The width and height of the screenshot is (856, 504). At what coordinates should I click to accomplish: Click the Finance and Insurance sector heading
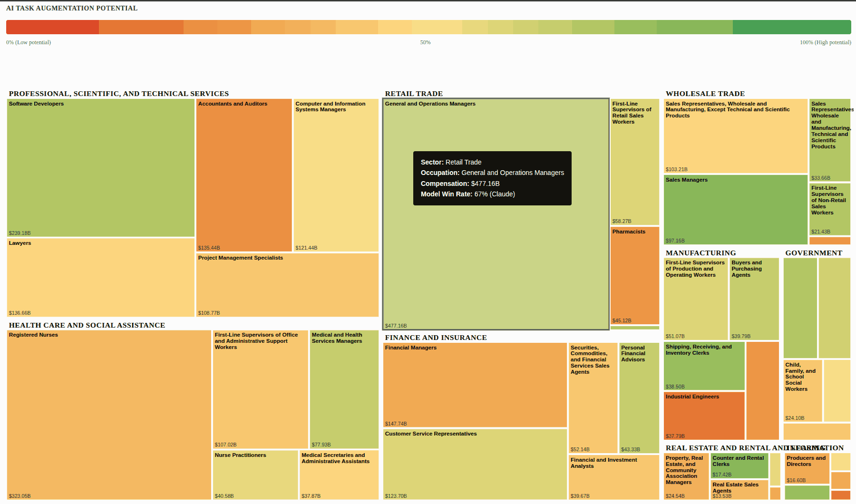436,338
